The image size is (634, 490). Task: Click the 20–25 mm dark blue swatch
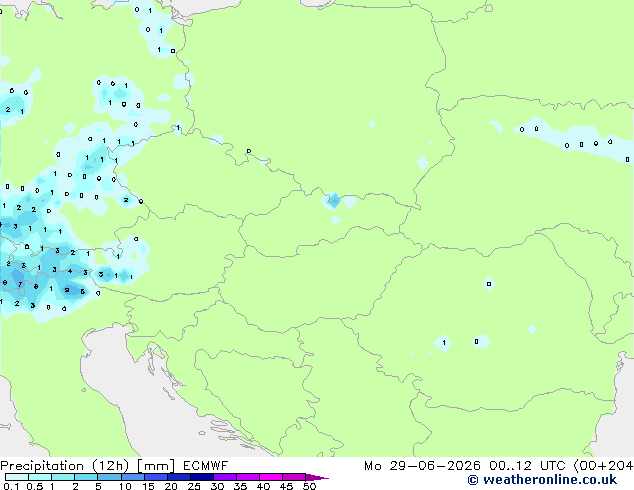pyautogui.click(x=179, y=477)
